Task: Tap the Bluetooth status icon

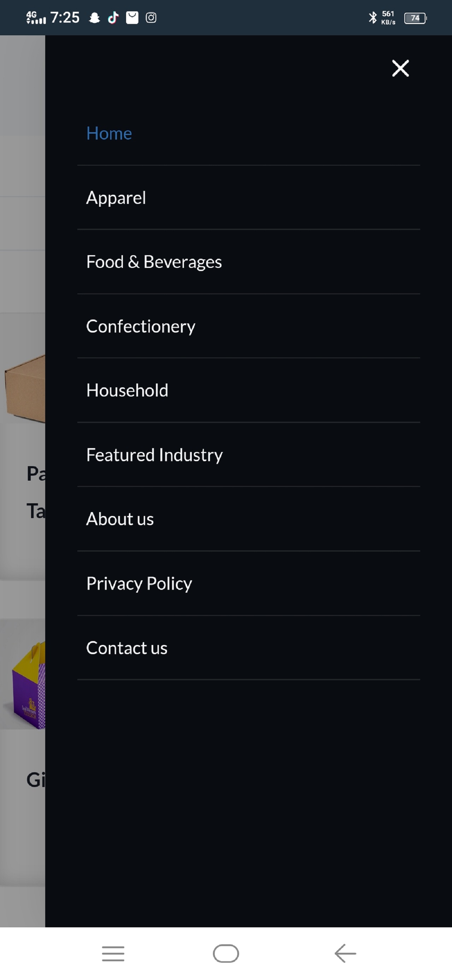Action: click(x=373, y=18)
